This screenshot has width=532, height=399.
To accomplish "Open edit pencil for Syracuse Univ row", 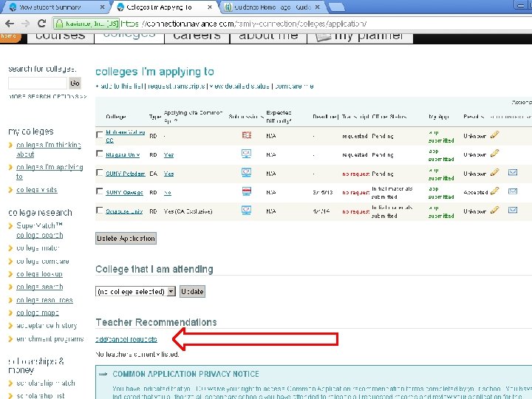I will 494,210.
